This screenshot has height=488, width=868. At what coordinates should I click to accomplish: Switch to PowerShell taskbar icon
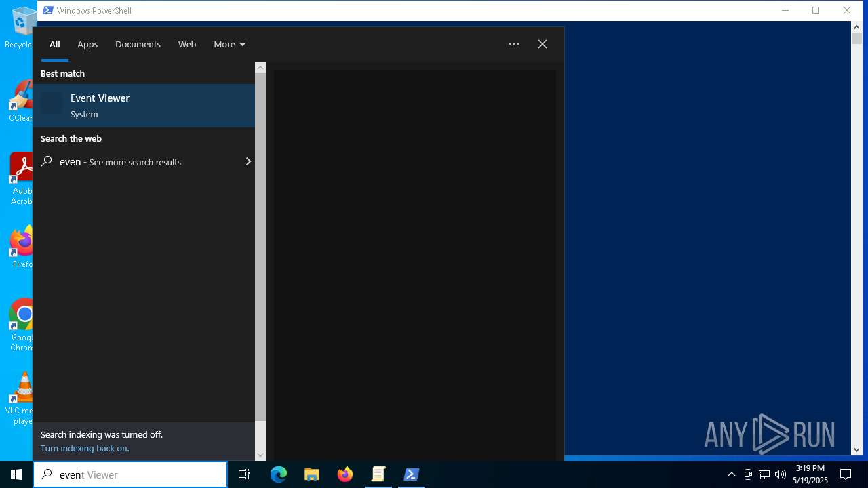[x=411, y=474]
